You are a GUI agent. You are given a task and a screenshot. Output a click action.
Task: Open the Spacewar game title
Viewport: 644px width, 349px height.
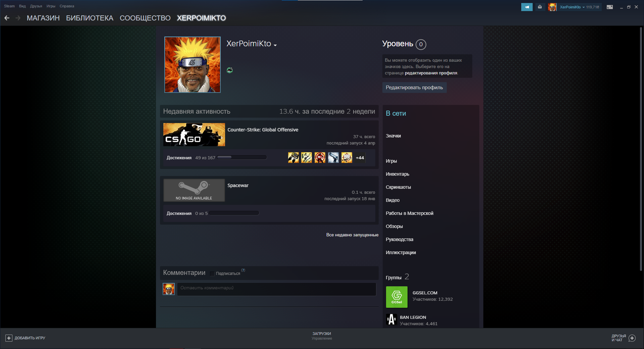238,185
